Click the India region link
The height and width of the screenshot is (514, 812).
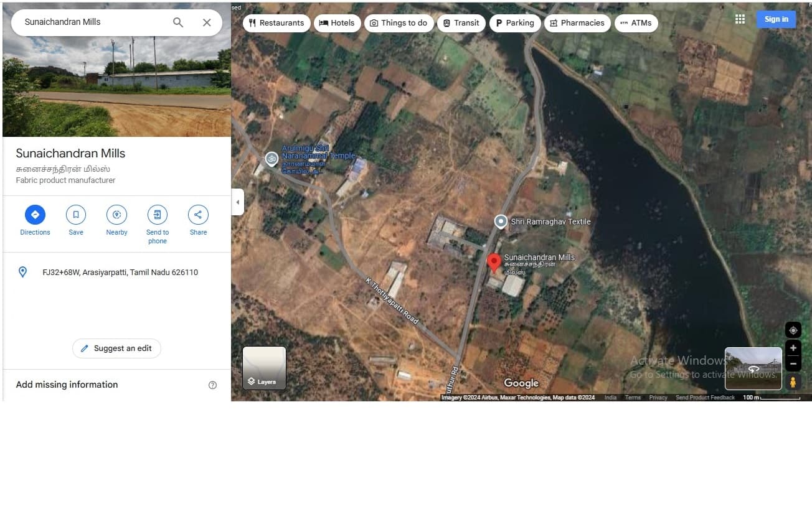pos(610,398)
